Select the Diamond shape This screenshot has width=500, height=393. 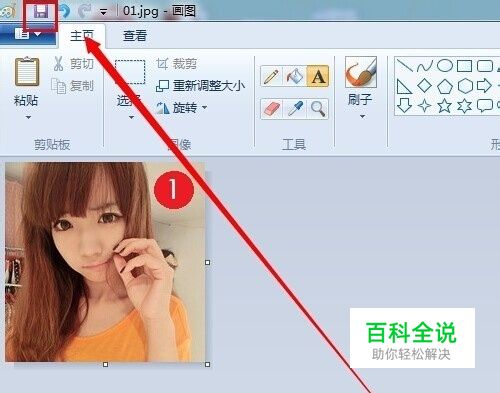[425, 86]
